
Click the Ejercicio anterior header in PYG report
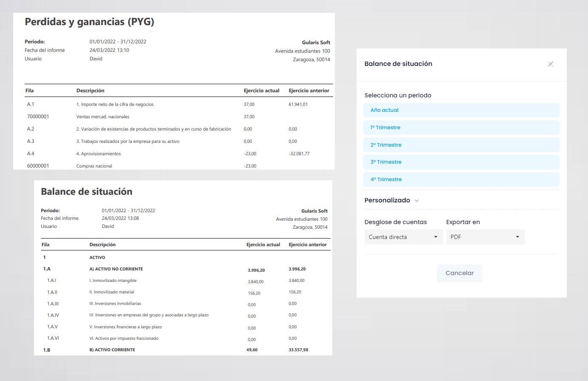click(x=309, y=91)
